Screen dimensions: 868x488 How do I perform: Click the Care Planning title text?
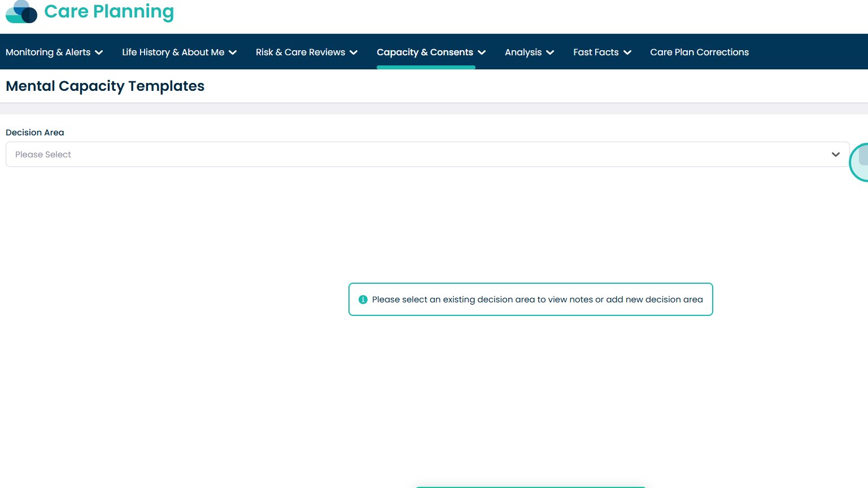point(109,11)
